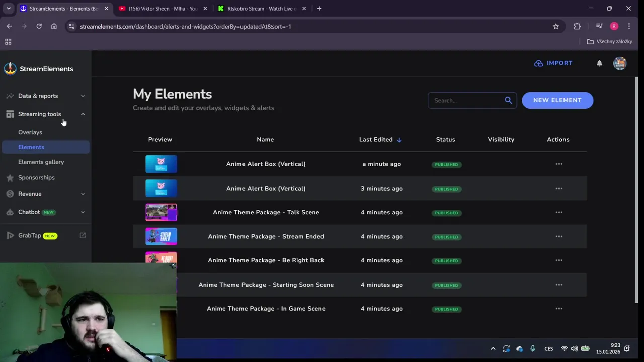The image size is (644, 362).
Task: Open actions menu for Alert Box edited a minute ago
Action: (x=559, y=164)
